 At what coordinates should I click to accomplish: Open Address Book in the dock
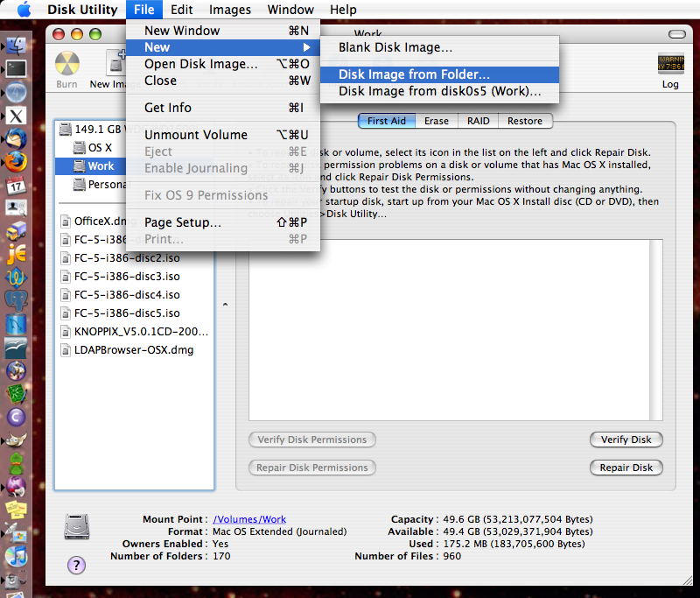[16, 208]
